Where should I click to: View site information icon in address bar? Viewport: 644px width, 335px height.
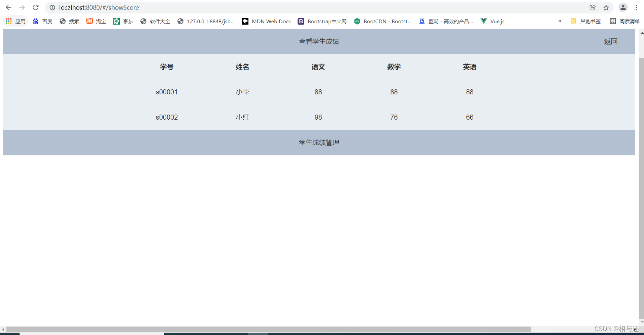(x=53, y=7)
